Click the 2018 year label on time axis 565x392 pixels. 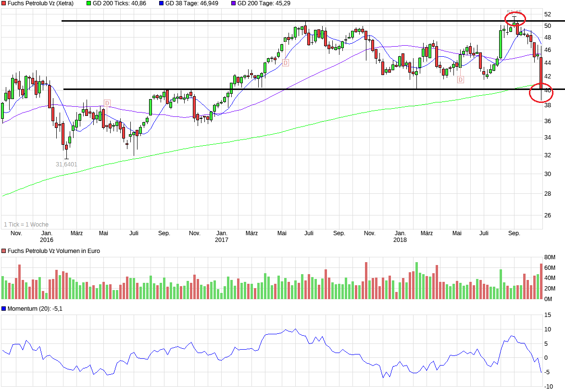(400, 240)
